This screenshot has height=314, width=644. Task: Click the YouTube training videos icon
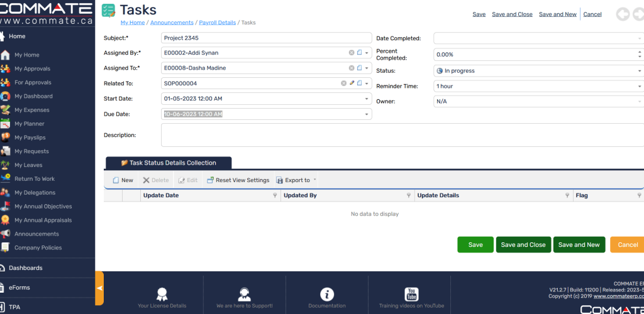[411, 294]
